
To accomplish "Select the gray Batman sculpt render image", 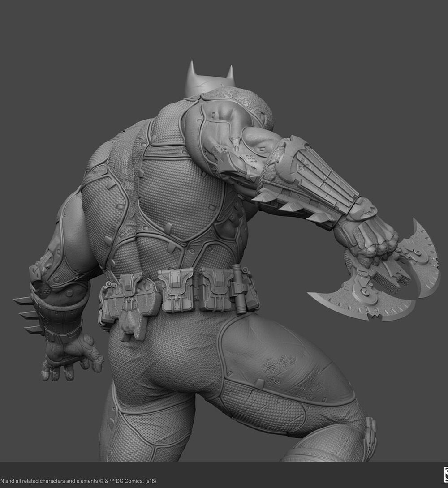I will click(x=224, y=231).
